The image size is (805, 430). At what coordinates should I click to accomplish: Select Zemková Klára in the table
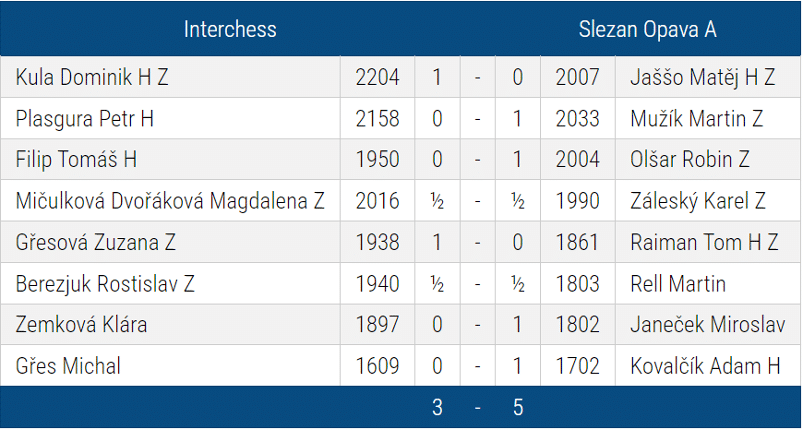[x=81, y=324]
